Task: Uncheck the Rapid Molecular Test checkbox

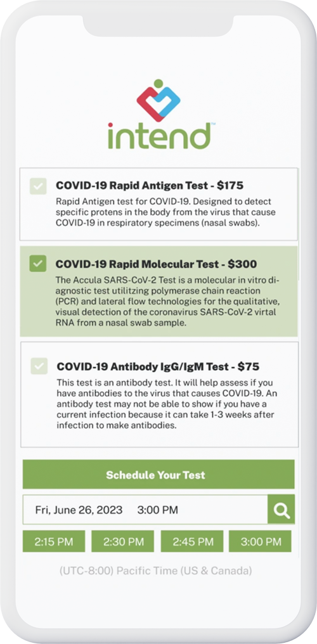Action: (38, 263)
